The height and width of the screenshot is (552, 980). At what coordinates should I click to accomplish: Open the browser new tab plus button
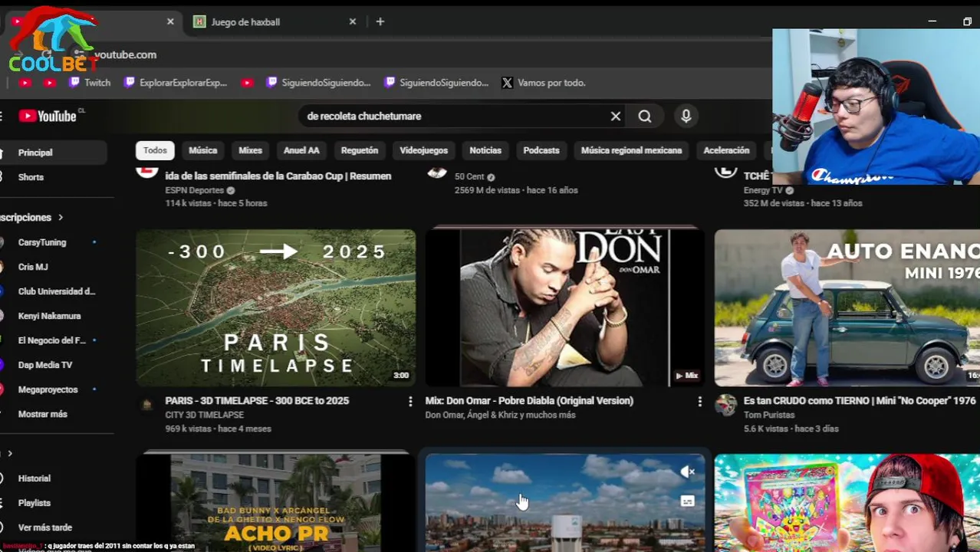click(380, 21)
